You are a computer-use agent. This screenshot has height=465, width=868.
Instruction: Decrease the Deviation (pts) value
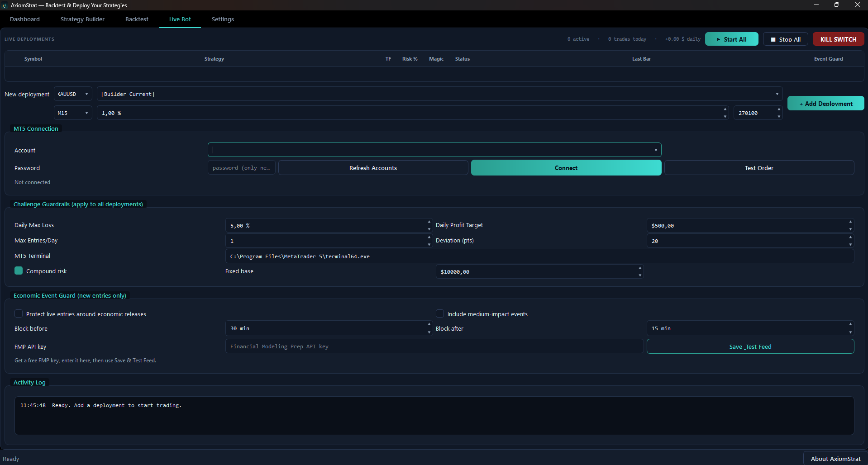tap(850, 244)
